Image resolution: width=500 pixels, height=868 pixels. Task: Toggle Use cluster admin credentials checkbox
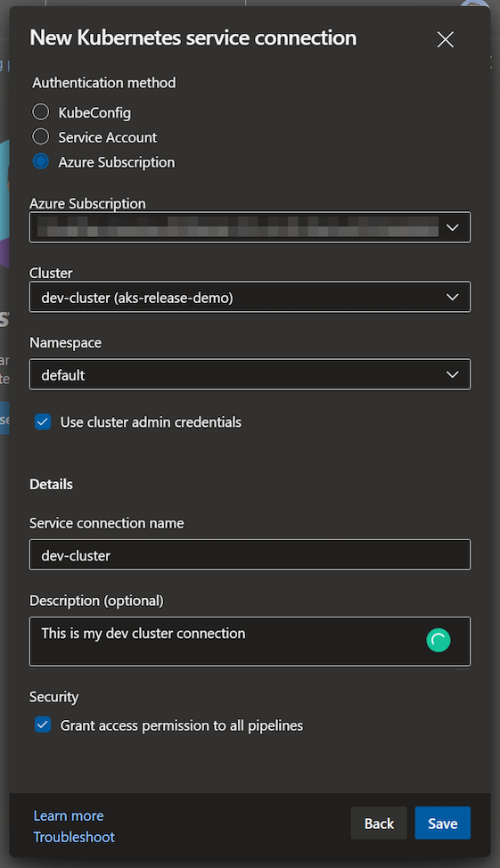coord(43,422)
